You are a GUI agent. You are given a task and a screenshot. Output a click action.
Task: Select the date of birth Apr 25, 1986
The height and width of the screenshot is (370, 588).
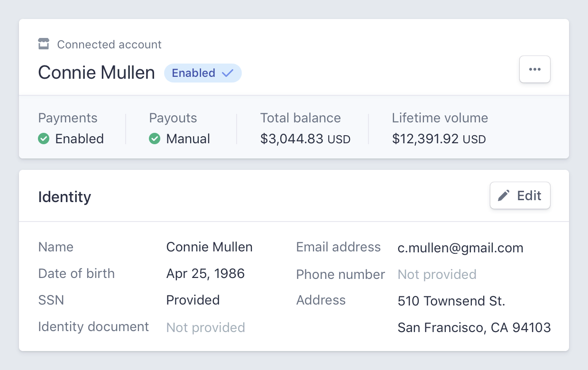point(205,274)
